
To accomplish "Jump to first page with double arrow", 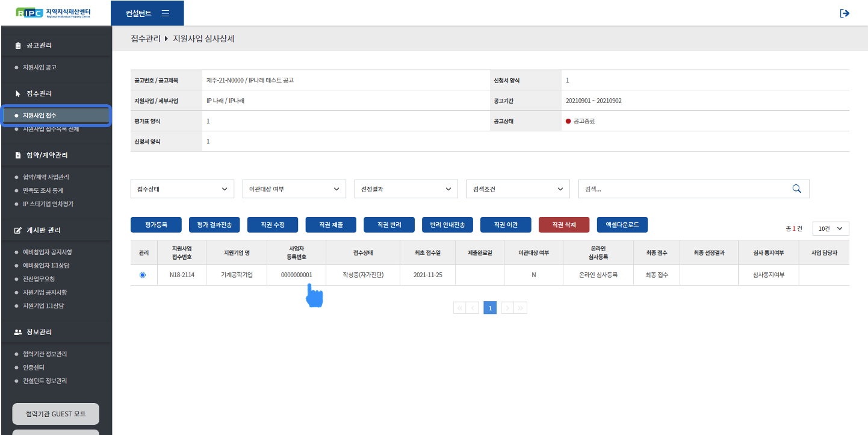I will 459,308.
